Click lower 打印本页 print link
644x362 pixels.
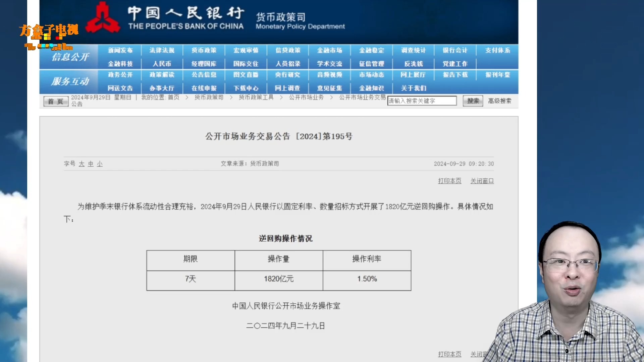tap(449, 354)
